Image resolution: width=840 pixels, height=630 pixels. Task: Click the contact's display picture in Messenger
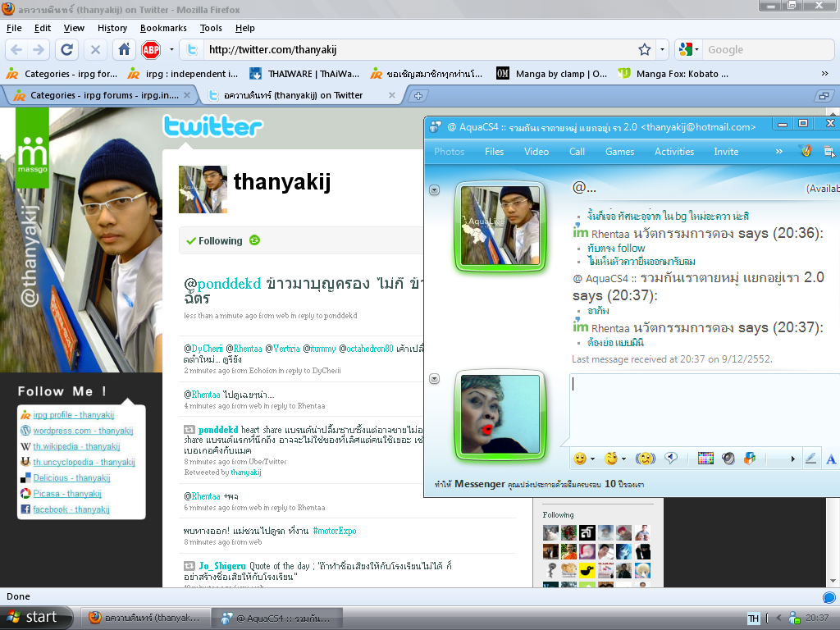[500, 226]
